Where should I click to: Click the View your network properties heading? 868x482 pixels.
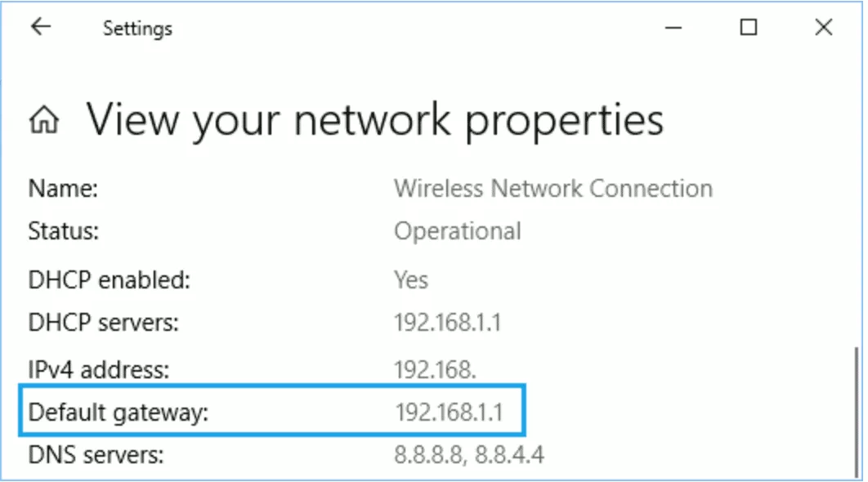374,120
